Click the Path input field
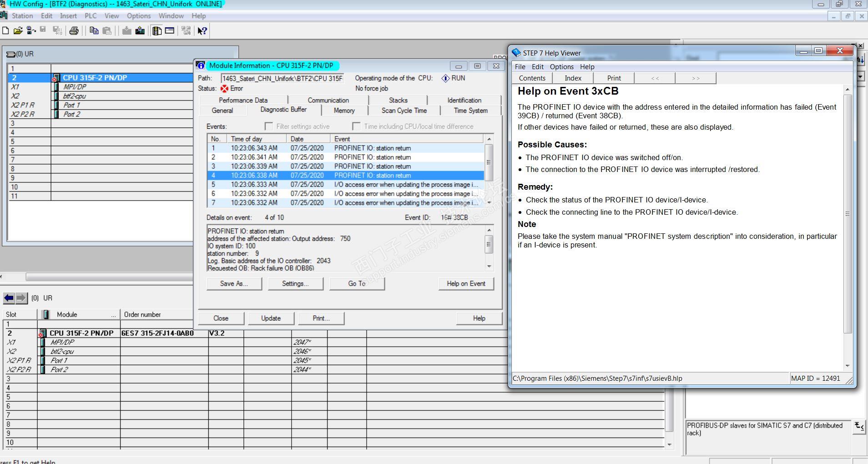 pyautogui.click(x=283, y=79)
